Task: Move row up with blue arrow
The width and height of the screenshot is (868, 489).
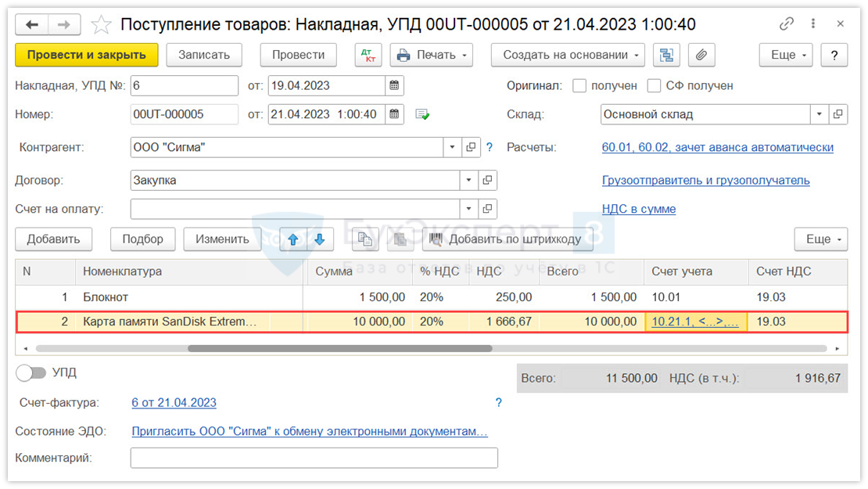Action: point(293,239)
